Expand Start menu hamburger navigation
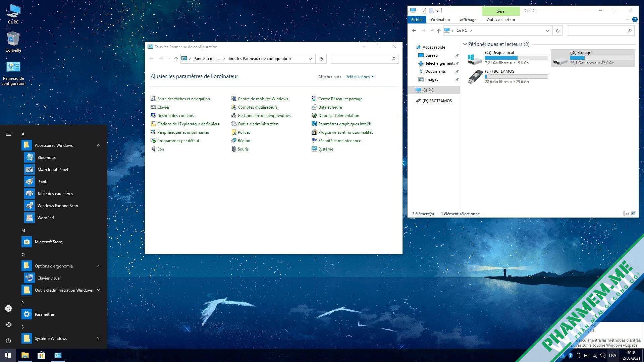The width and height of the screenshot is (644, 362). point(8,134)
